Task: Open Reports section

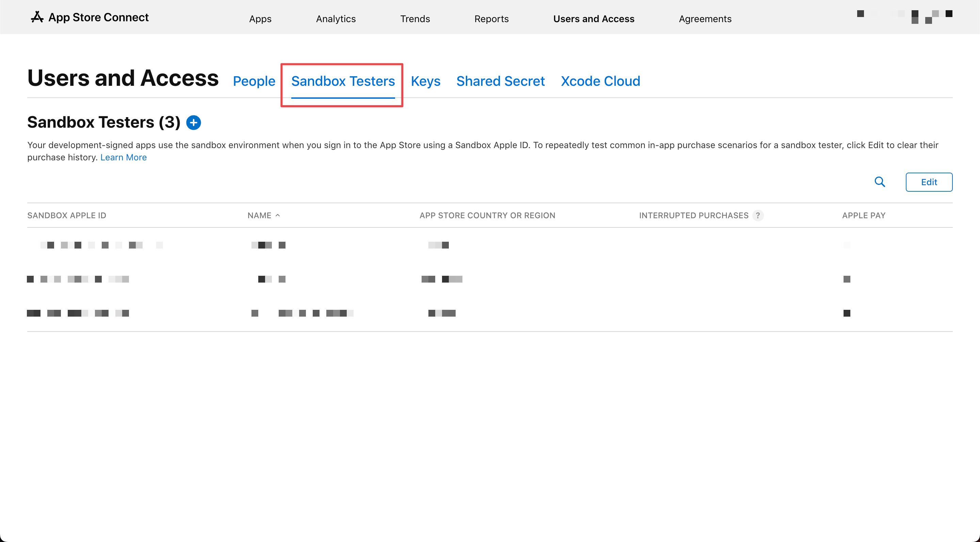Action: point(491,19)
